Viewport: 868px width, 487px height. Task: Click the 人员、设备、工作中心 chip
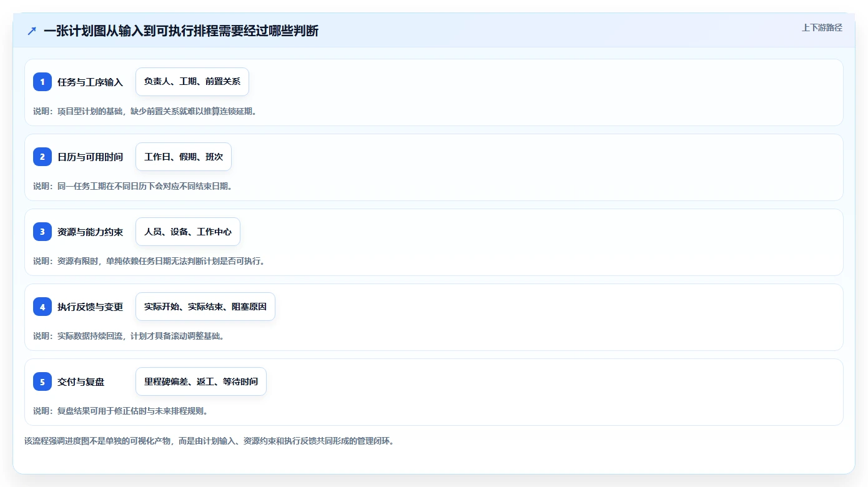[x=188, y=232]
